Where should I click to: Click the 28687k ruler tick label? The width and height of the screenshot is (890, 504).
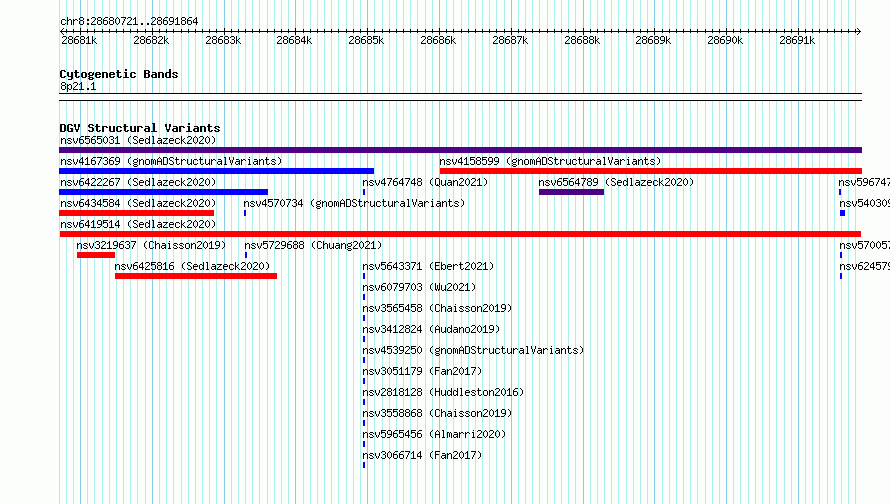[510, 40]
